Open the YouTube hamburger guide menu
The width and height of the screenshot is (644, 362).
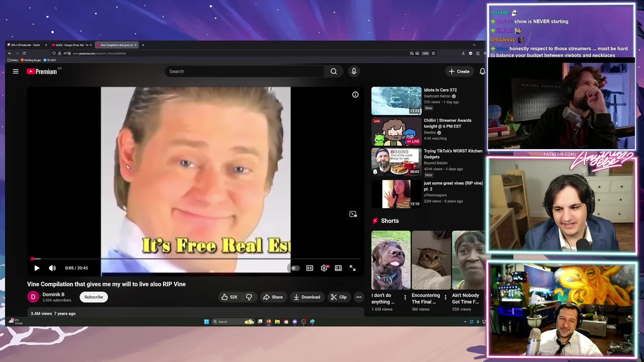(16, 71)
